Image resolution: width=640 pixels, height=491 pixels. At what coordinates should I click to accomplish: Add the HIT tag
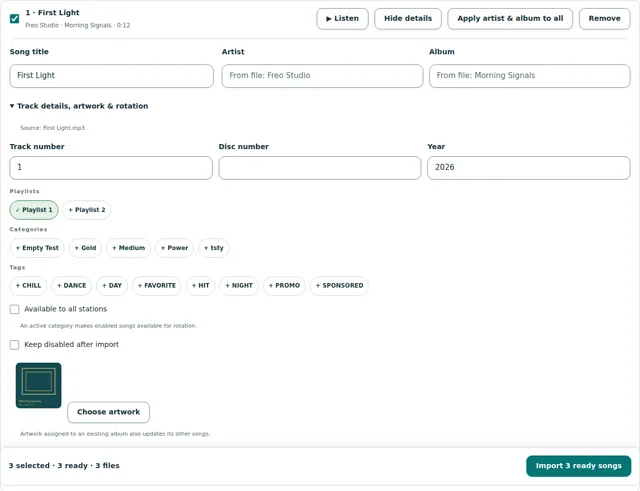(x=200, y=286)
